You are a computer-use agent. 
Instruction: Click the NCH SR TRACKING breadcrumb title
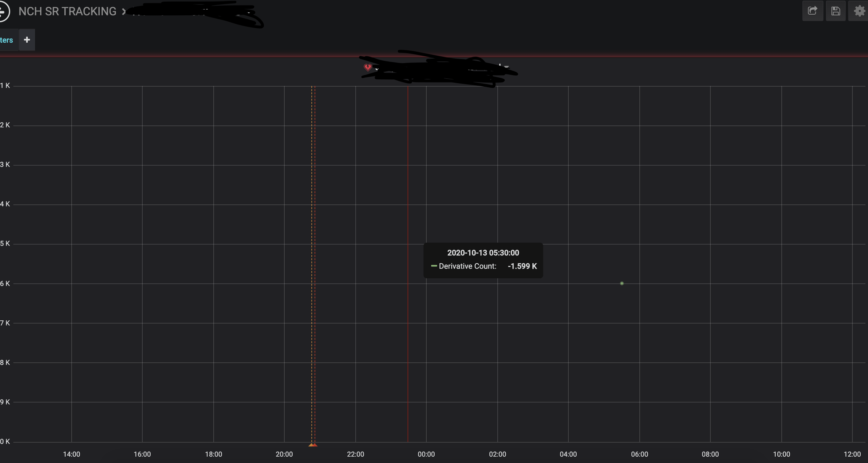tap(68, 11)
